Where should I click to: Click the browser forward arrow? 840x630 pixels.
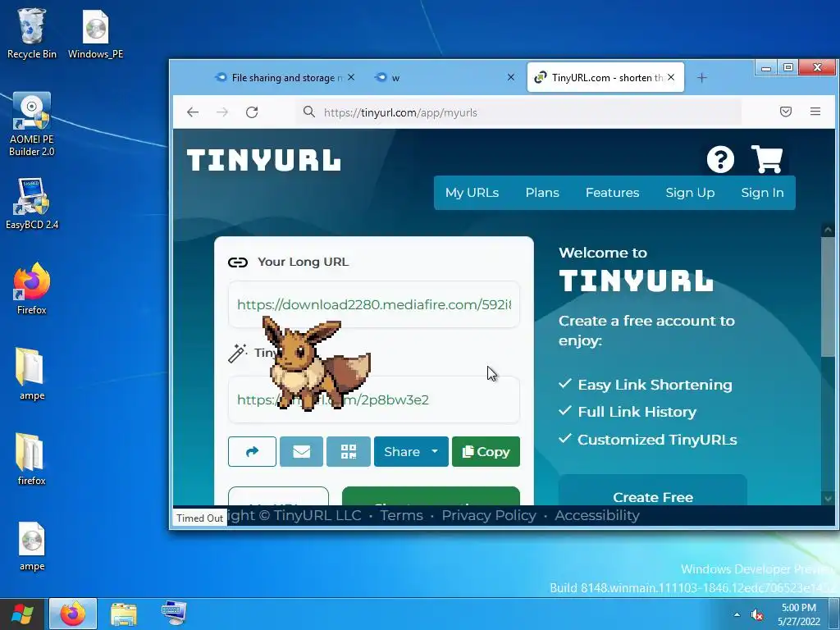222,112
